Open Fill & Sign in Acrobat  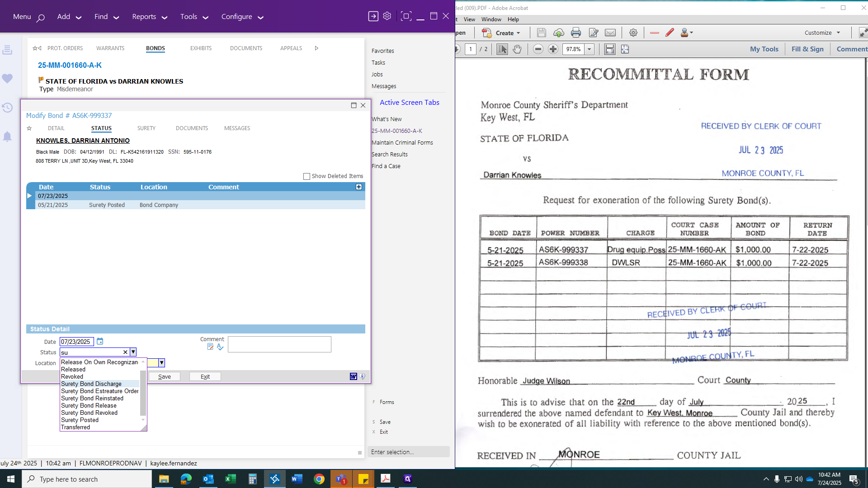pos(807,49)
